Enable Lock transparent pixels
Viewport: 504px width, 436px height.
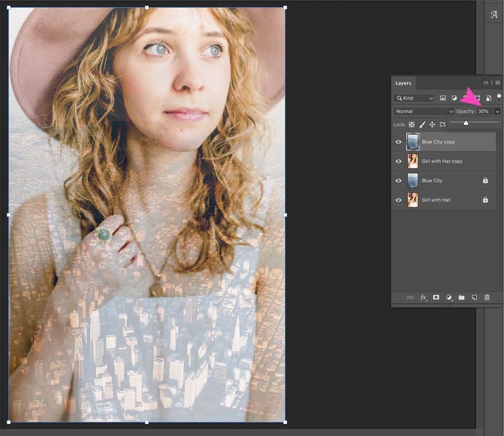tap(412, 124)
